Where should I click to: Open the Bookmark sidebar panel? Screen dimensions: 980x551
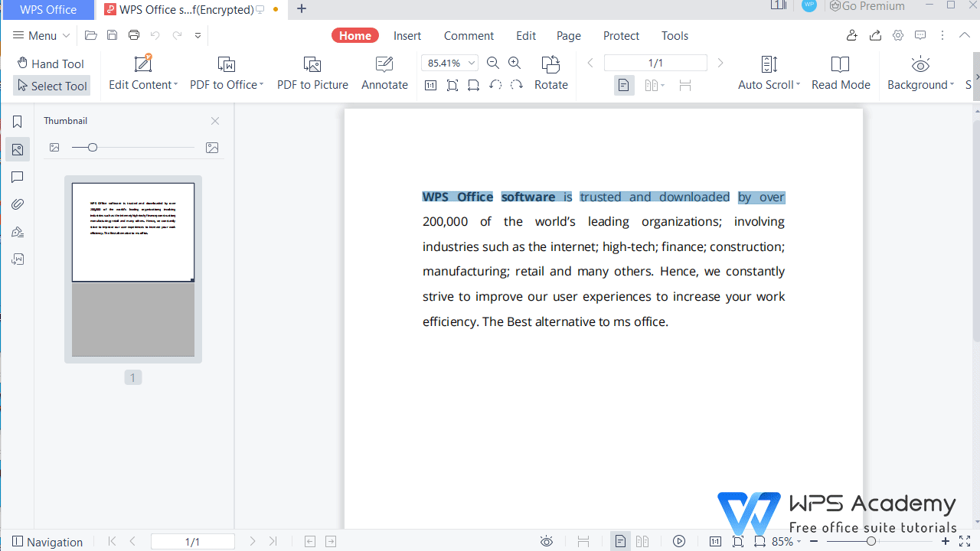(18, 122)
